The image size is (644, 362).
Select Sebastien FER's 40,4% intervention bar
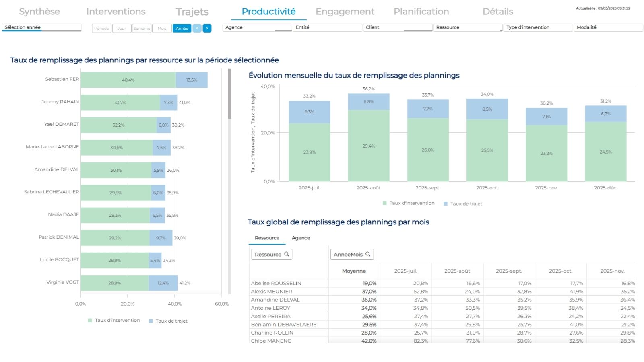128,80
